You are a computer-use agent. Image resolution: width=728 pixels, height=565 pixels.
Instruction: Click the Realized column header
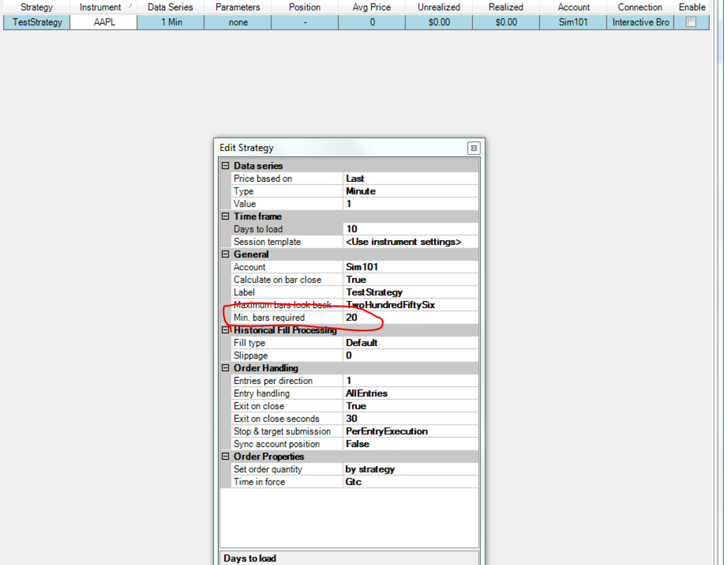click(x=506, y=7)
